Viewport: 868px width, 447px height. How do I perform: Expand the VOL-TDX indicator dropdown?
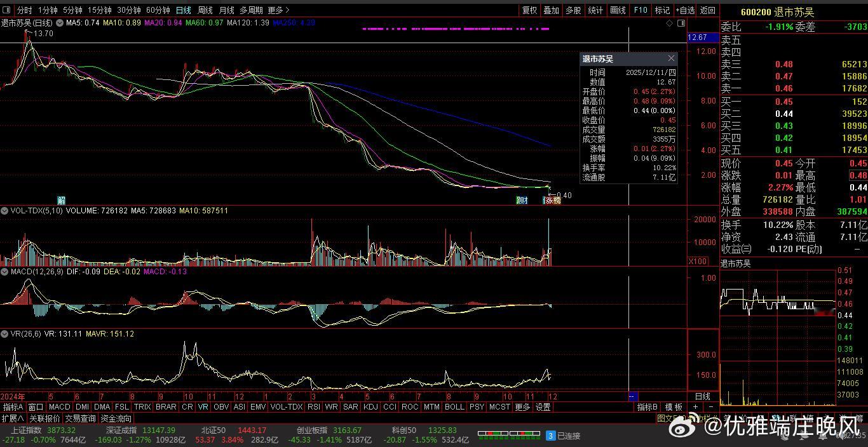[4, 211]
